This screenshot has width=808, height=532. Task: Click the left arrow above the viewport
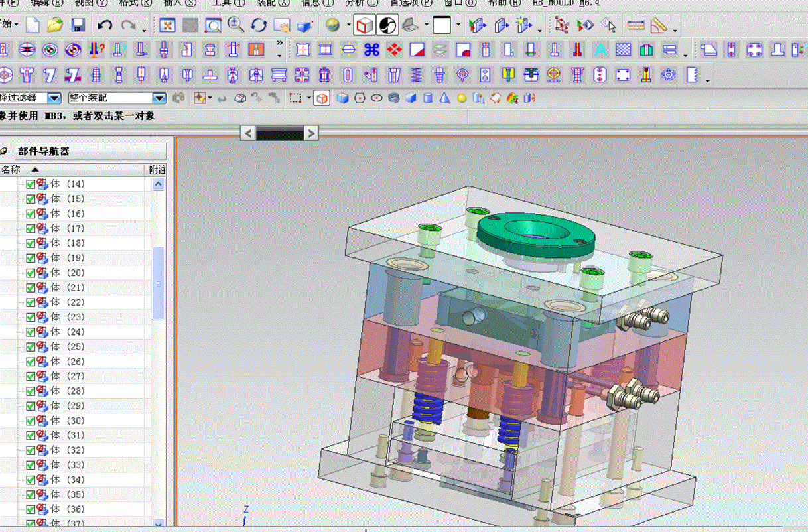click(x=247, y=133)
